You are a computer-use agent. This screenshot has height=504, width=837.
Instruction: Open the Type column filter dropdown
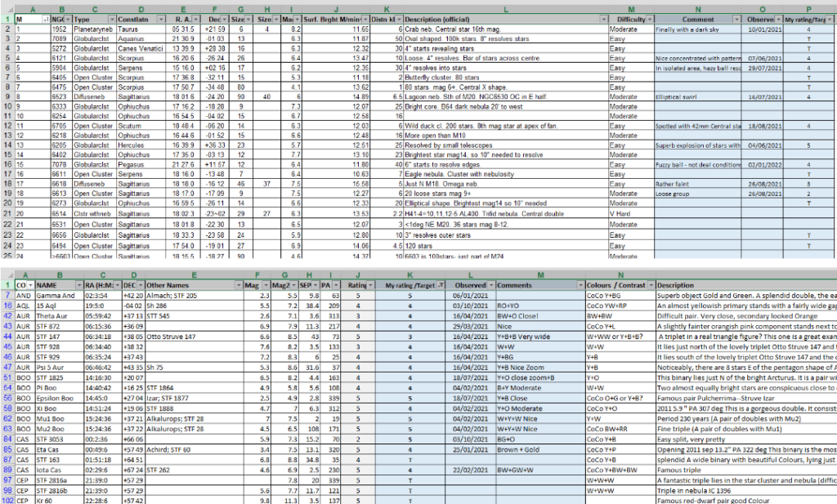point(111,20)
